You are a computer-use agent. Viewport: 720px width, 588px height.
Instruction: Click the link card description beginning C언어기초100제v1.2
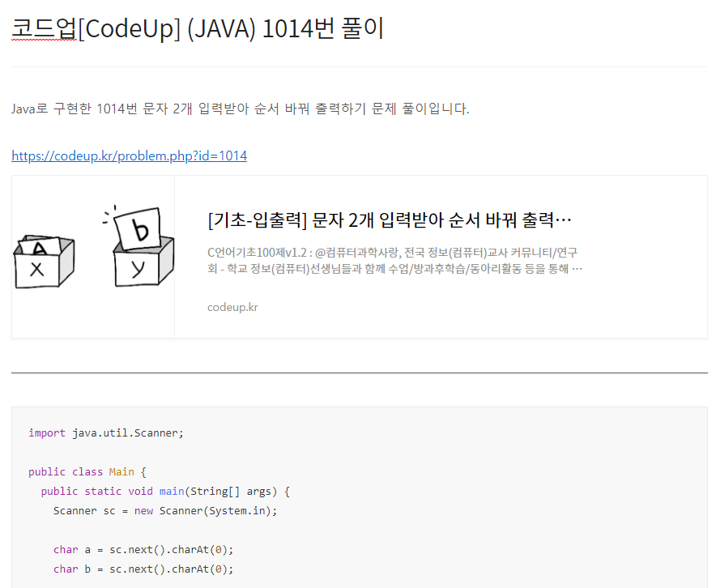tap(394, 260)
